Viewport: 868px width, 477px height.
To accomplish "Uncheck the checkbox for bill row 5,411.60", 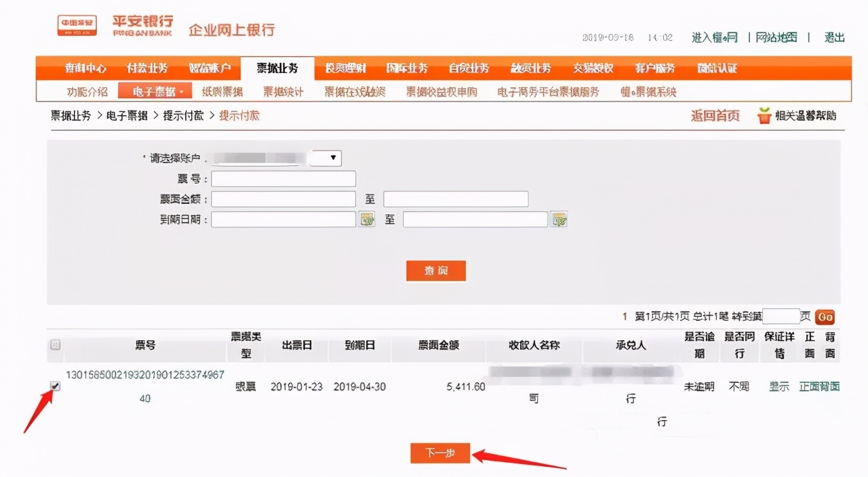I will [56, 386].
